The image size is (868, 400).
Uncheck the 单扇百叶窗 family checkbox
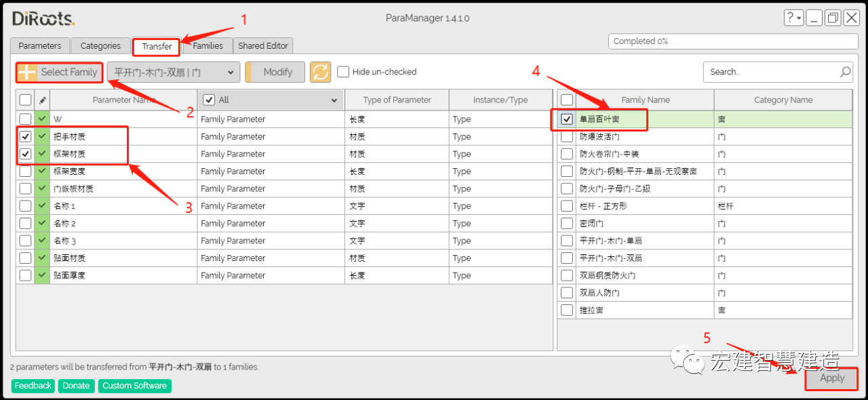click(x=567, y=119)
